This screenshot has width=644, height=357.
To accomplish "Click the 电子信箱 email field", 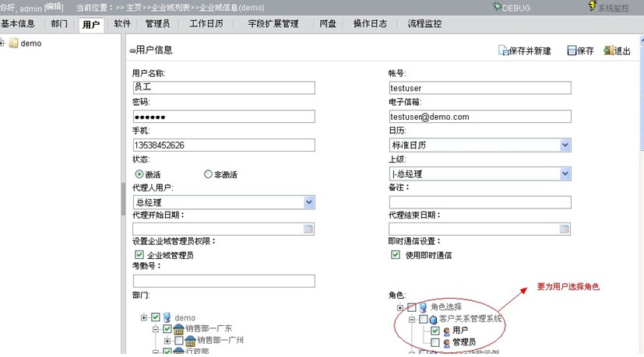I will 480,116.
